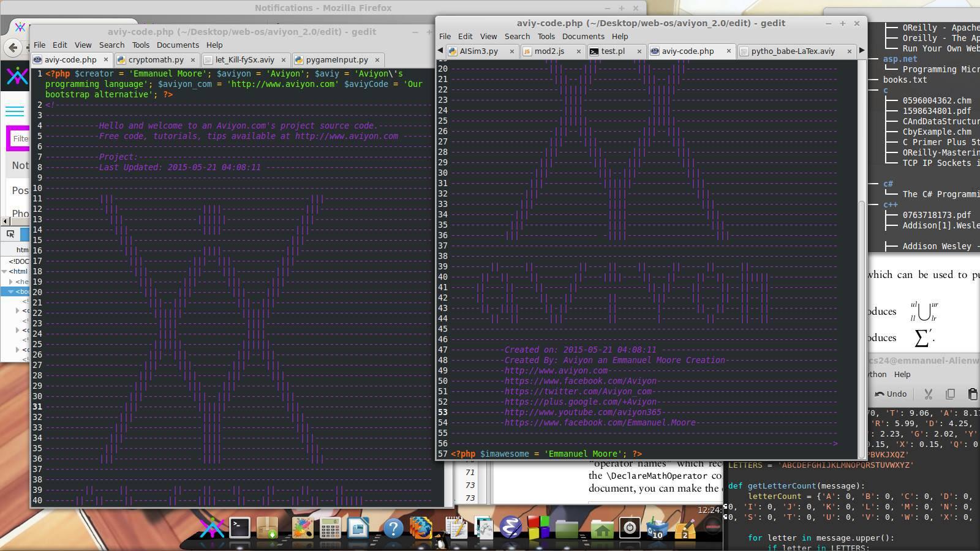Screen dimensions: 980x551
Task: Open the colored windows squares icon in dock
Action: click(538, 528)
